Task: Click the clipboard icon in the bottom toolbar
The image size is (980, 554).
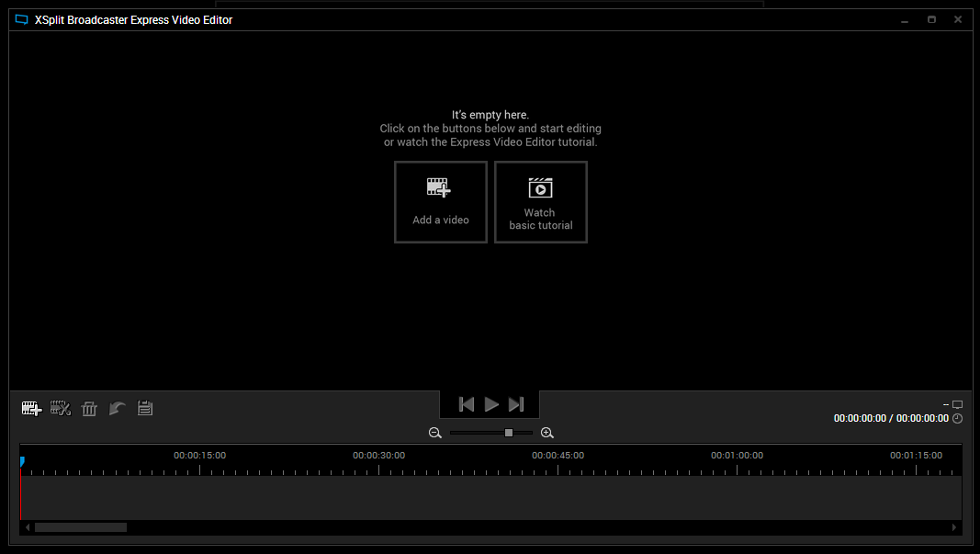Action: (x=145, y=408)
